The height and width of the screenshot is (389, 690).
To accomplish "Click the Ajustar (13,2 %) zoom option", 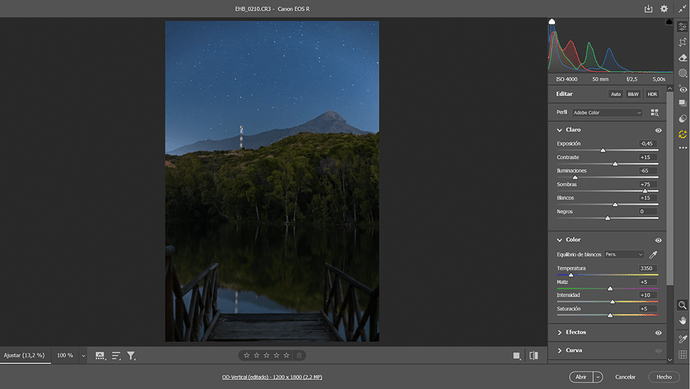I will 24,355.
